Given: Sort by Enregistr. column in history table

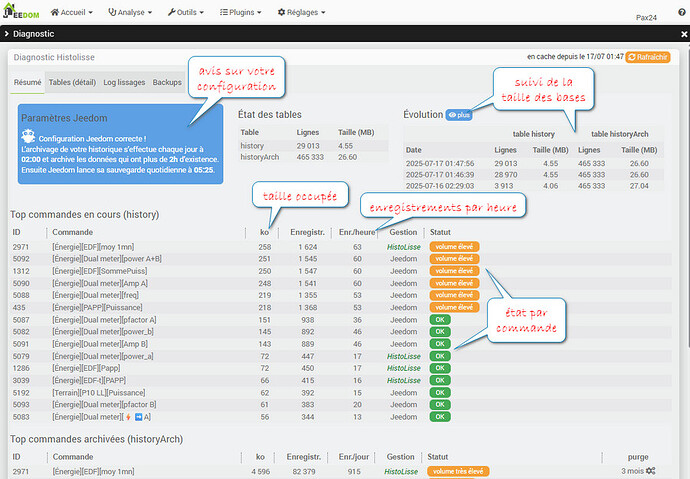Looking at the screenshot, I should pos(307,232).
